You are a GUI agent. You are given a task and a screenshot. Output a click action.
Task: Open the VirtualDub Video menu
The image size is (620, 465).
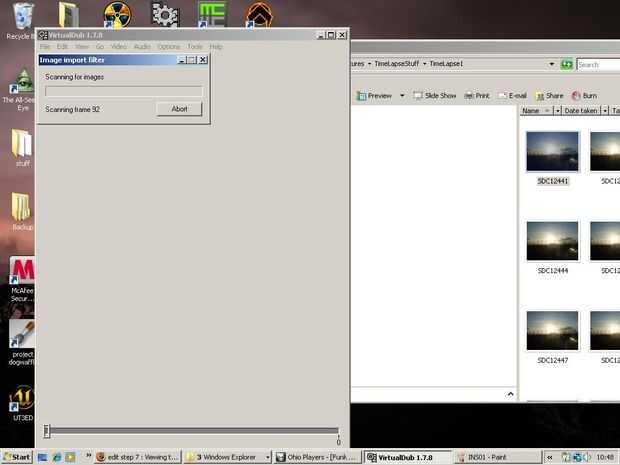(119, 47)
